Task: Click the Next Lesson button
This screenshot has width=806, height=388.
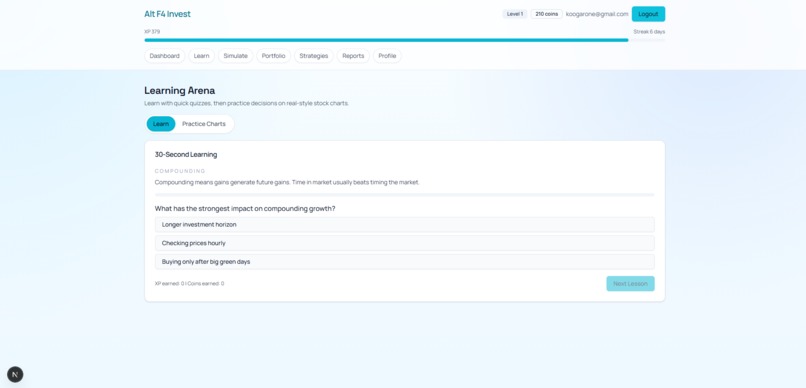Action: coord(630,284)
